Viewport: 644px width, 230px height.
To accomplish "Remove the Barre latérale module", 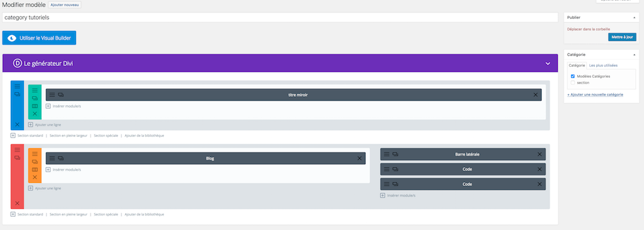I will [x=540, y=155].
